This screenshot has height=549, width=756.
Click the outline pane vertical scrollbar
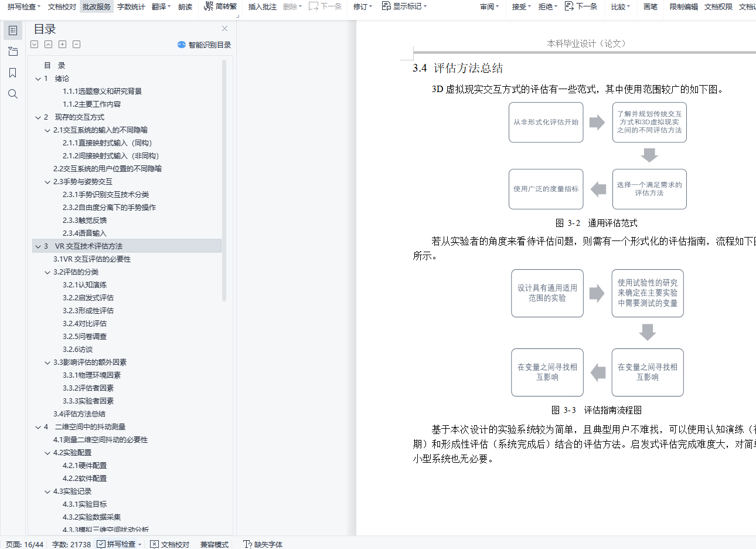coord(224,181)
